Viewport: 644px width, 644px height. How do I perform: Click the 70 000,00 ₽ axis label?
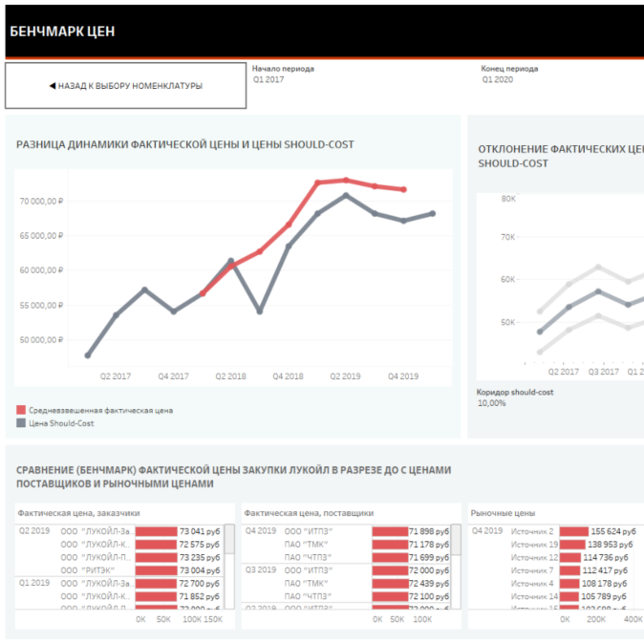41,201
